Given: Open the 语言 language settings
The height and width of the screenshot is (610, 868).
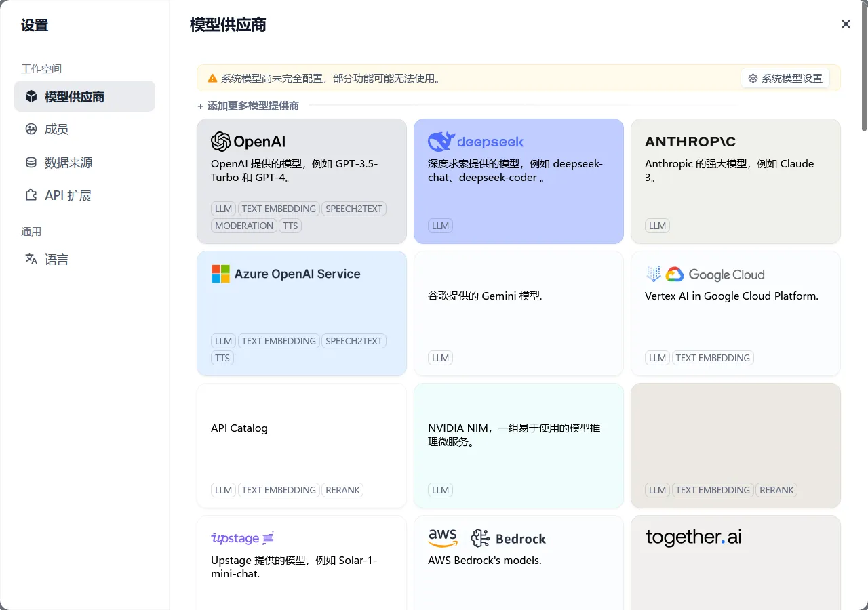Looking at the screenshot, I should tap(85, 259).
